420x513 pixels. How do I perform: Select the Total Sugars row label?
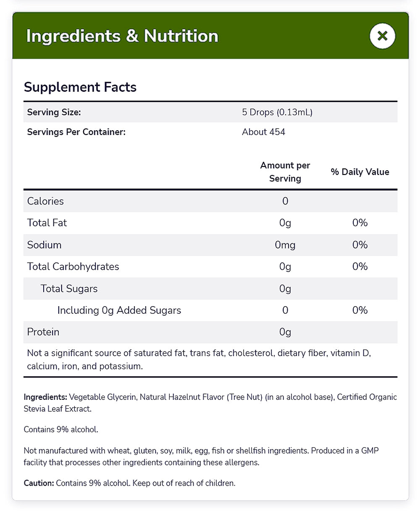[x=69, y=288]
